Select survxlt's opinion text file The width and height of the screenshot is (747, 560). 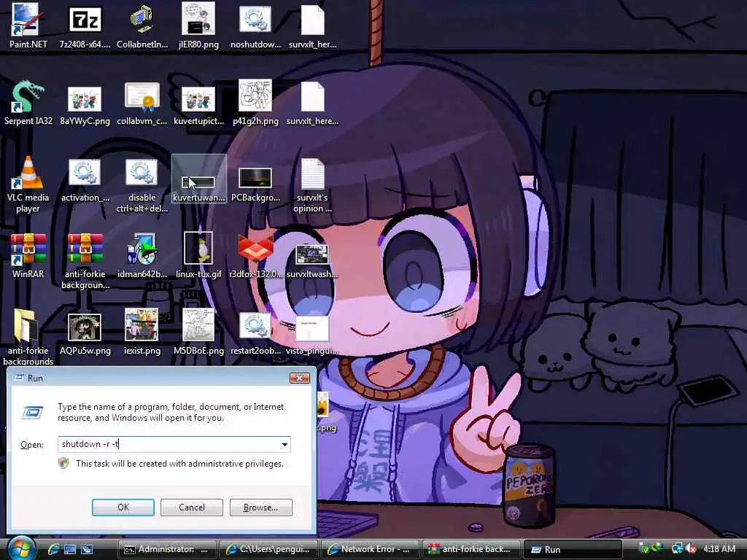click(x=312, y=186)
